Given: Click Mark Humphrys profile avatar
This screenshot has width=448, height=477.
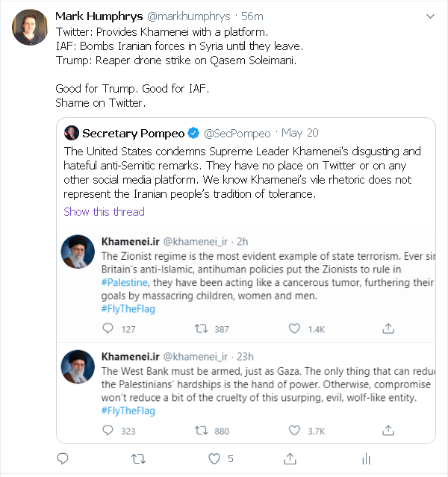Looking at the screenshot, I should pos(29,28).
